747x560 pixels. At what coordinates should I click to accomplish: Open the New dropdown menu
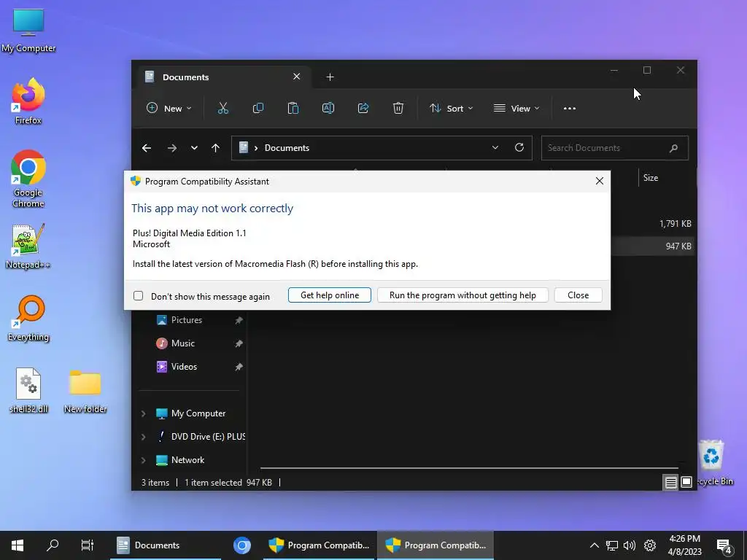pyautogui.click(x=169, y=108)
